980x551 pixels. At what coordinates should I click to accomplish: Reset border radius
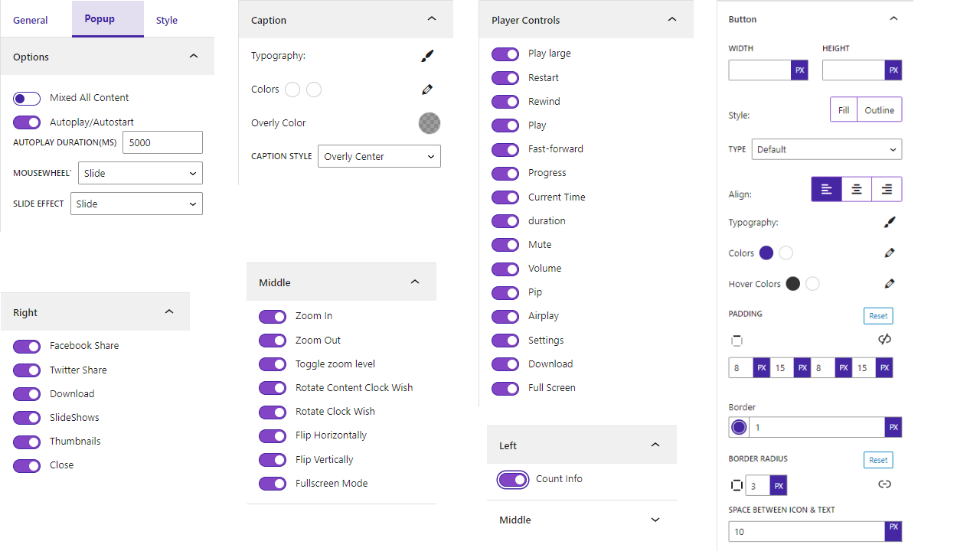pos(878,460)
